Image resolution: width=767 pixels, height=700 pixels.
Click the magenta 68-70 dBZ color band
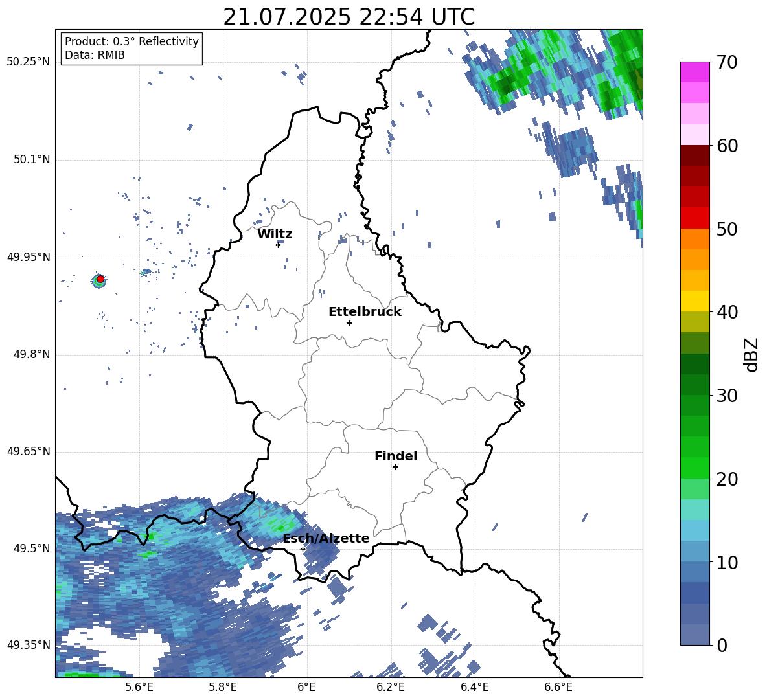(694, 72)
